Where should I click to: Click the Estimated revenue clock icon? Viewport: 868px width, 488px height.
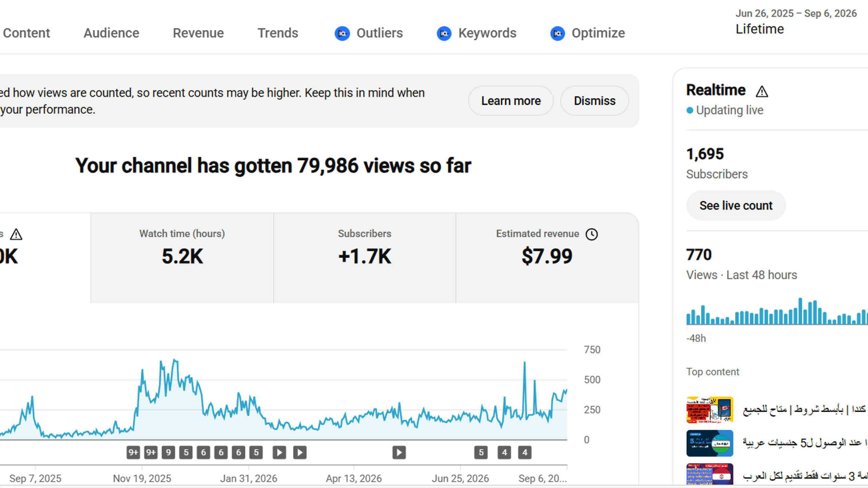pyautogui.click(x=592, y=234)
